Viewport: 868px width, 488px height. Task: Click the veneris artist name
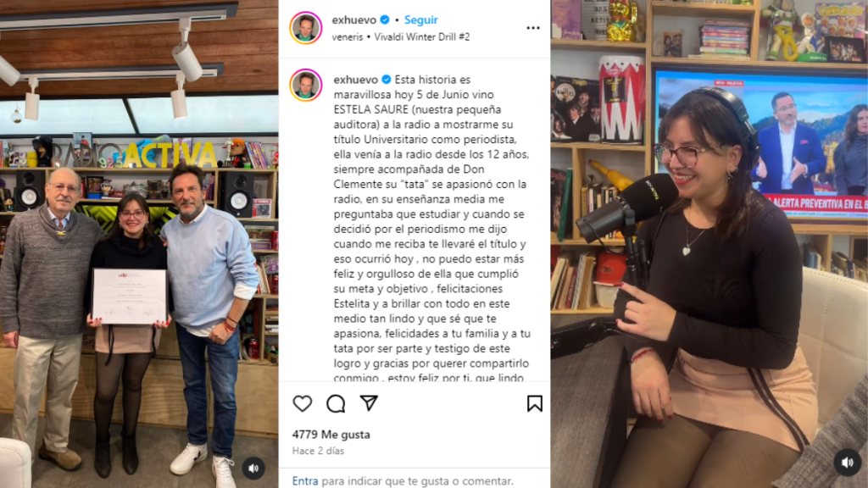coord(347,37)
